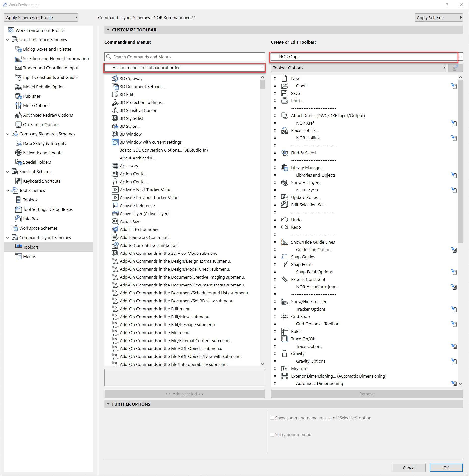Click the submenu icon next to Tracker Options
This screenshot has width=469, height=476.
(x=454, y=309)
